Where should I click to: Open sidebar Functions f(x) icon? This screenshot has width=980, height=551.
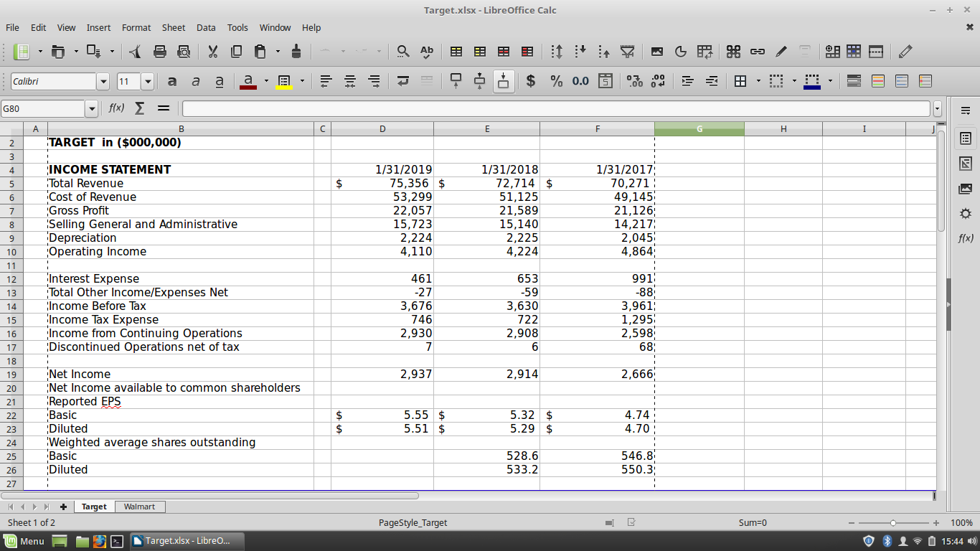pos(966,238)
